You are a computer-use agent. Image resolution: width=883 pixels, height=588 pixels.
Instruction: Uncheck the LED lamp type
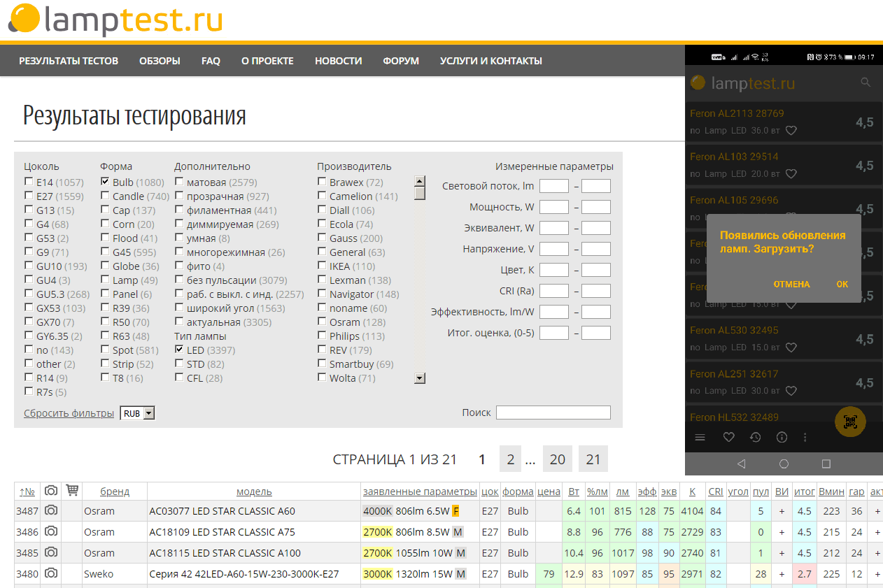179,350
